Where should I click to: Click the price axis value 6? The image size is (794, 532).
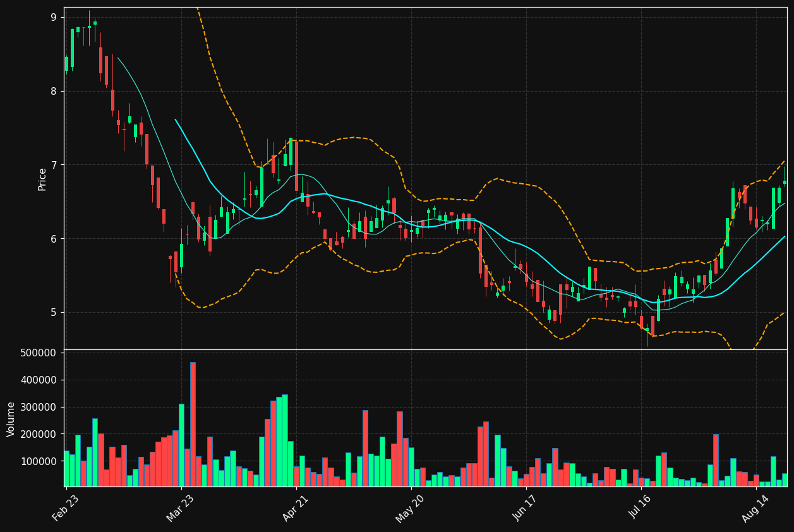pos(54,239)
